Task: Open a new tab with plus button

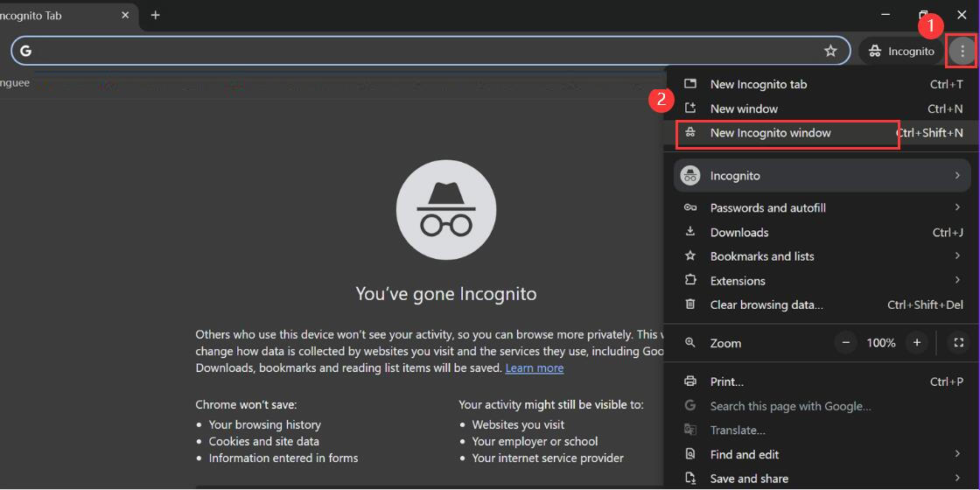Action: point(156,15)
